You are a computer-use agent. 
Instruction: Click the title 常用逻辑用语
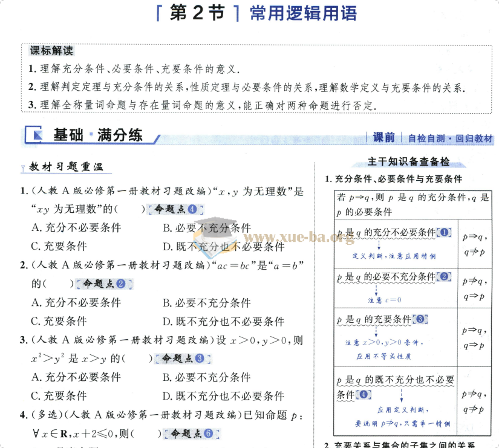[x=303, y=14]
